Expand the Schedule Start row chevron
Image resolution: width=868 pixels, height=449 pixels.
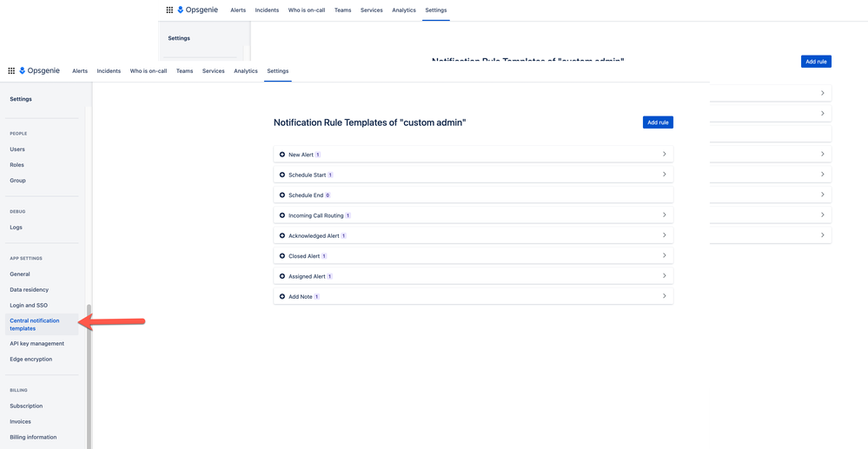pos(665,174)
